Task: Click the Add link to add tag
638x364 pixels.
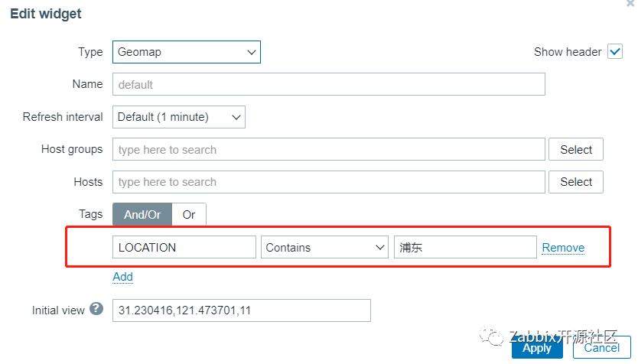Action: [x=122, y=277]
